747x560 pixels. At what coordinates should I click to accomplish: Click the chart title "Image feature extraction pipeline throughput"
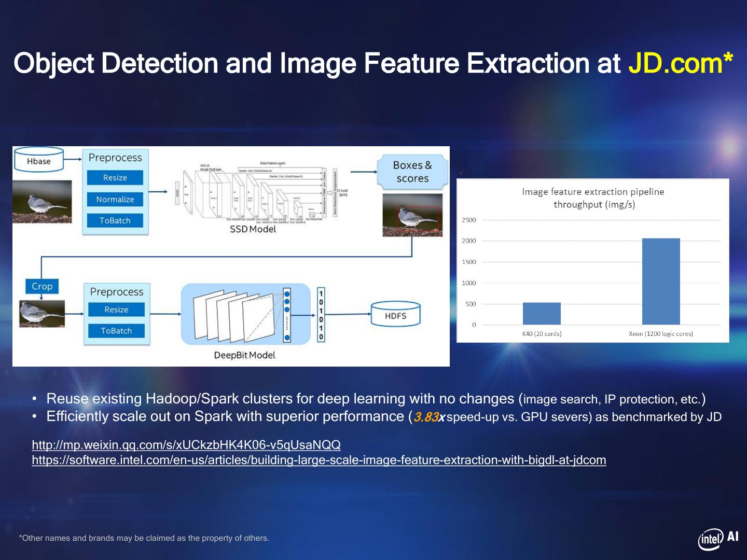[x=593, y=198]
